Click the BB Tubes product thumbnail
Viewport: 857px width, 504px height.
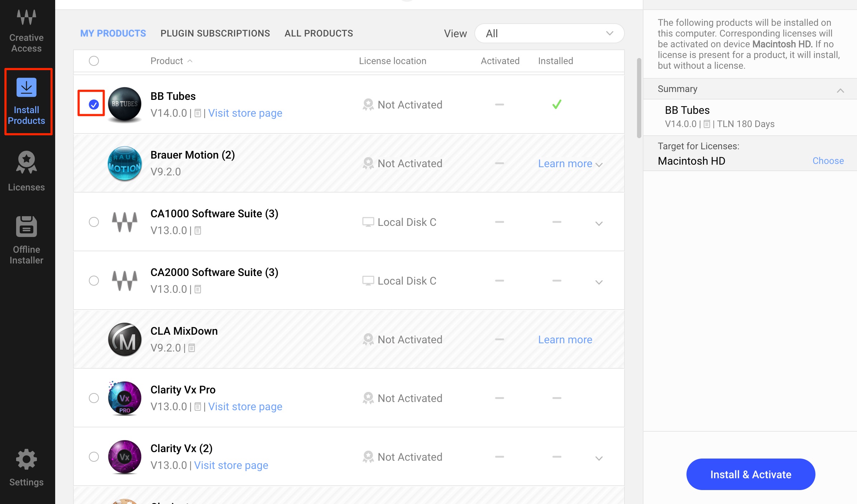125,104
